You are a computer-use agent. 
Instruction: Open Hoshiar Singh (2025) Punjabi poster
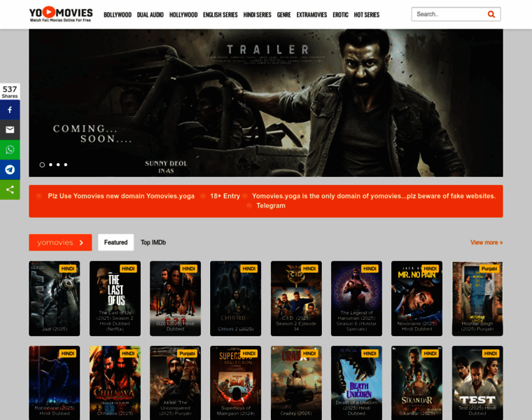(x=477, y=298)
